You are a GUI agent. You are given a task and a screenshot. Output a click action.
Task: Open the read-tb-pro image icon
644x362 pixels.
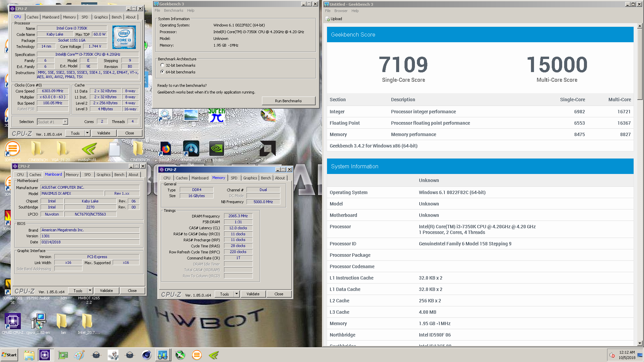(x=191, y=116)
